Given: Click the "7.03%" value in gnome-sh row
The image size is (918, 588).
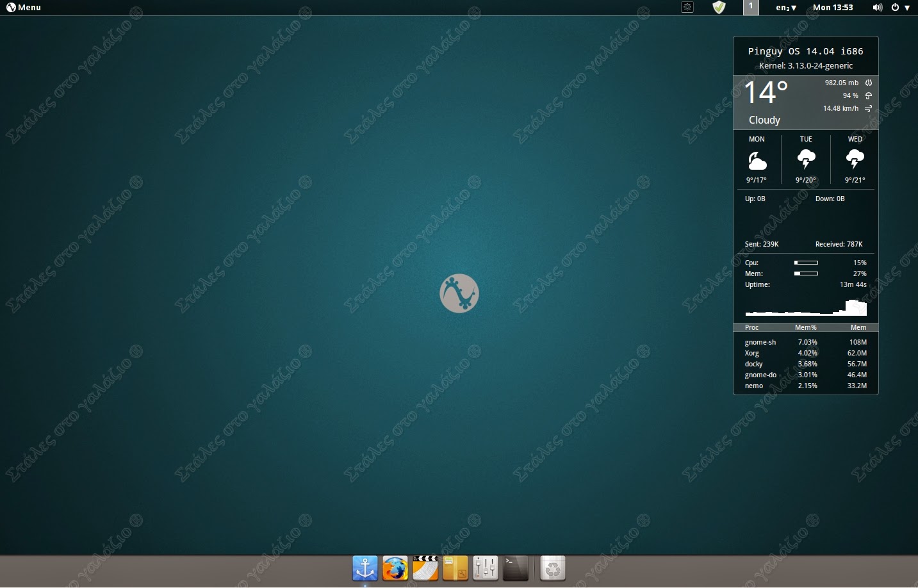Looking at the screenshot, I should (x=808, y=342).
